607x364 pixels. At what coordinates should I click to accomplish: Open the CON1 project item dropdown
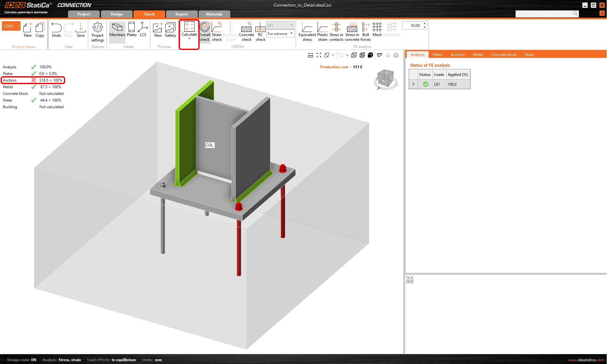click(x=18, y=26)
